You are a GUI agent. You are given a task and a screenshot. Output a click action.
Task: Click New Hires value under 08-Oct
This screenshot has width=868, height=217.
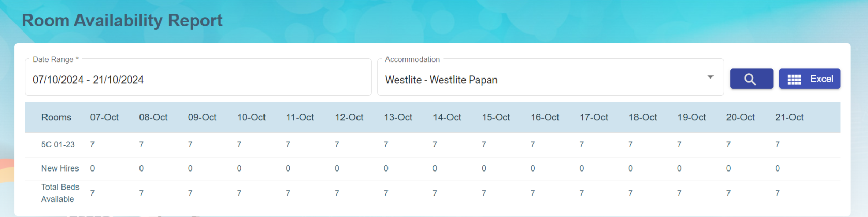pyautogui.click(x=141, y=168)
